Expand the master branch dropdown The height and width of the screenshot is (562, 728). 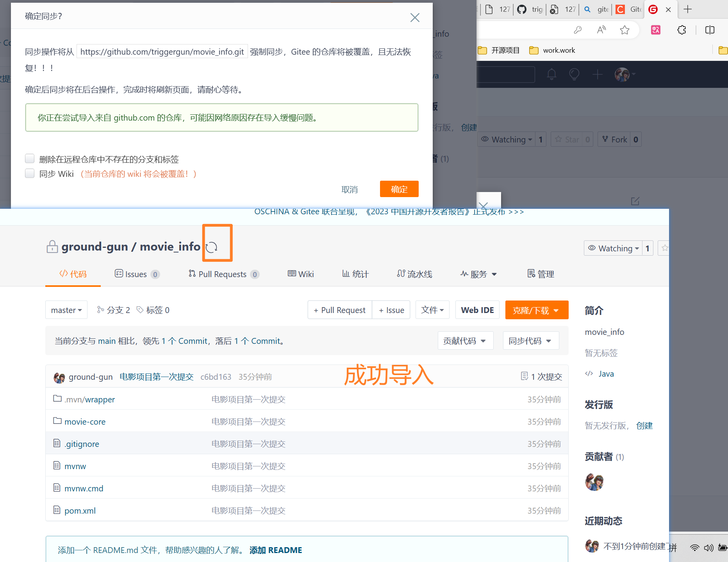[x=66, y=310]
